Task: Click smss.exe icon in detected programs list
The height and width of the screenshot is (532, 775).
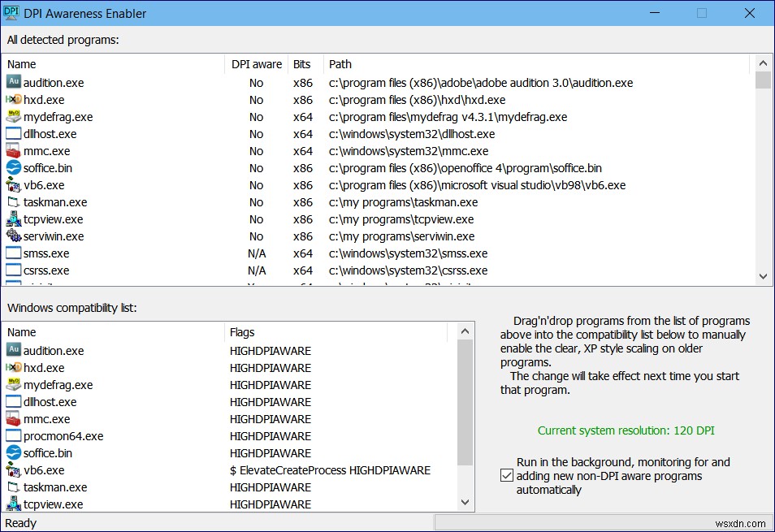Action: coord(13,253)
